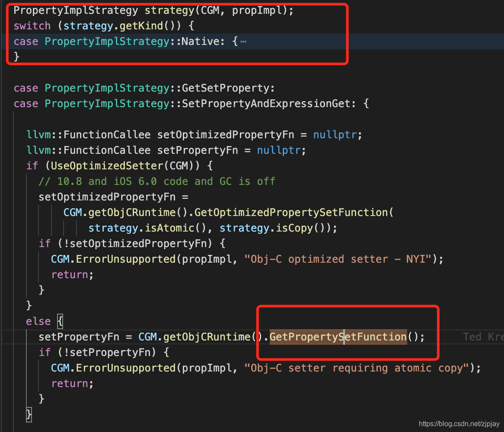Select the GetSetProperty case label

pos(225,88)
